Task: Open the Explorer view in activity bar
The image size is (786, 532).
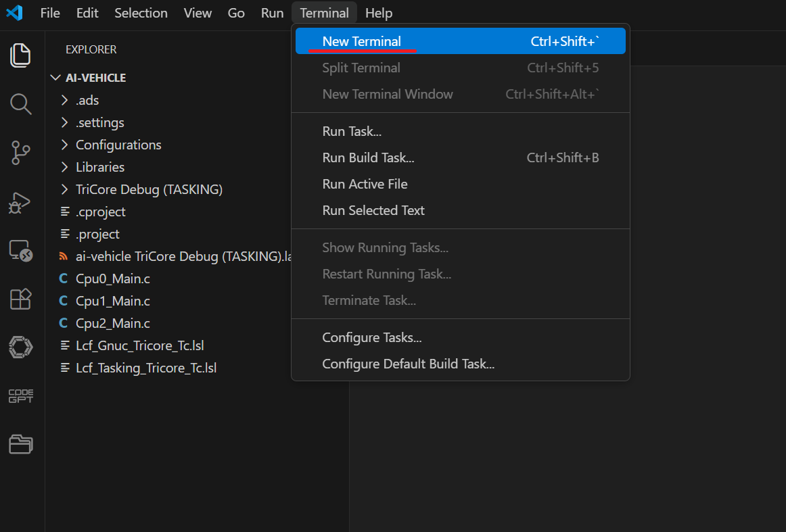Action: (20, 55)
